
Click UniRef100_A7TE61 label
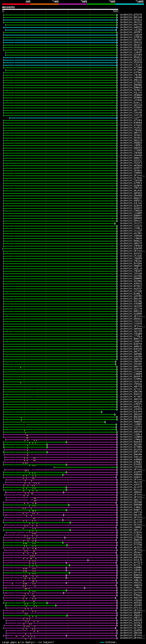coord(131,178)
